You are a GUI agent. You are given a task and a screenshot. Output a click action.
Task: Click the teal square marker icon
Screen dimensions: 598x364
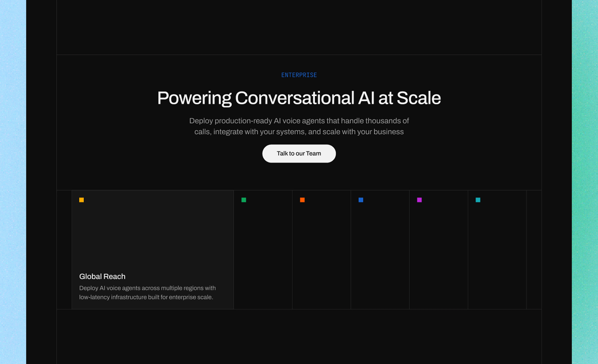(478, 200)
